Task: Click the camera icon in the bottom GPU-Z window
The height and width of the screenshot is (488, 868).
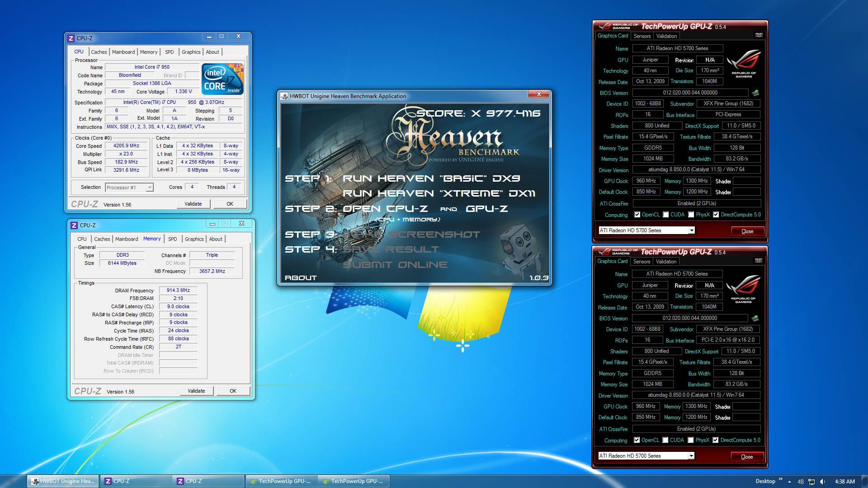Action: click(x=759, y=261)
